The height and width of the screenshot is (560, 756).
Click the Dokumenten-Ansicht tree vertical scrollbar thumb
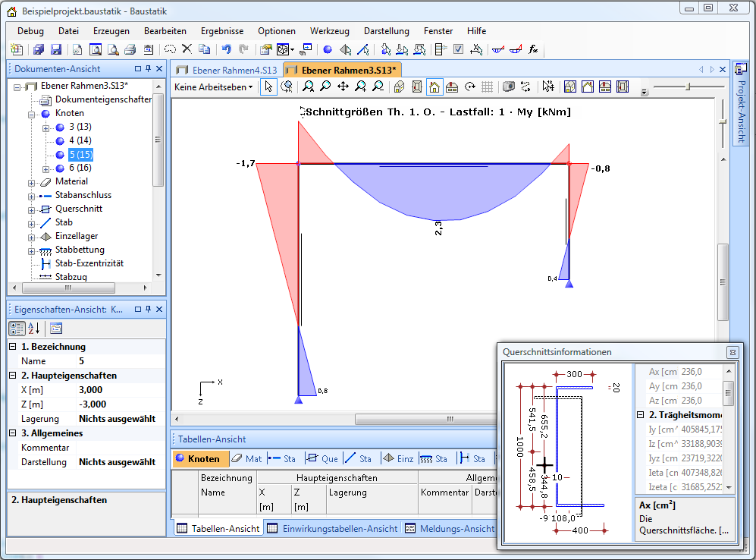tap(158, 140)
